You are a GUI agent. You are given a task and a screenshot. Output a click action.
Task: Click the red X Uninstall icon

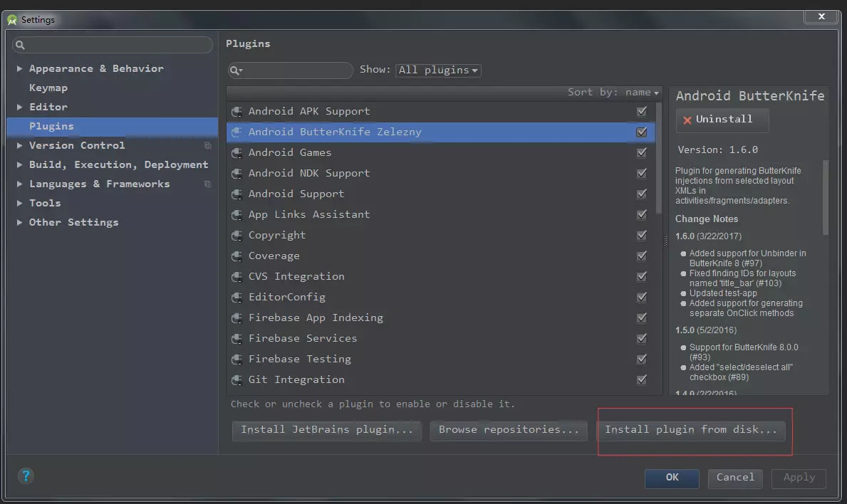pyautogui.click(x=687, y=120)
